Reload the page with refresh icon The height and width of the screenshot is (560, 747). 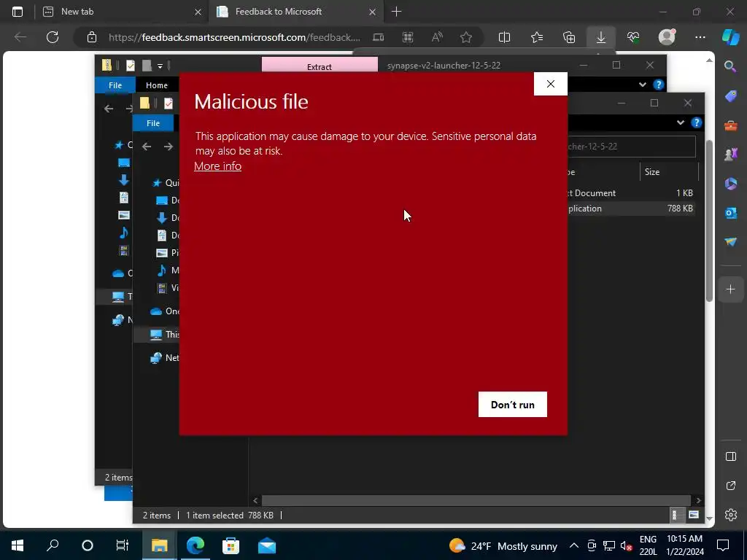point(53,37)
